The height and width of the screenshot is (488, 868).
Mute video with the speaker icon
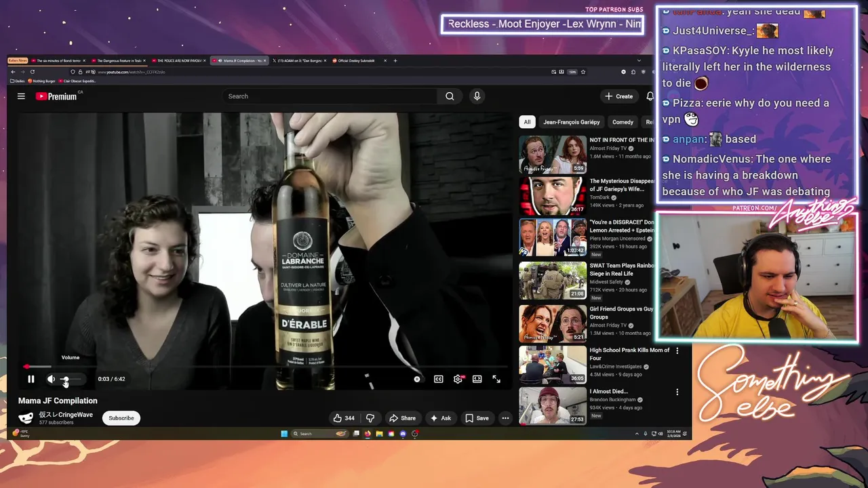(x=51, y=380)
